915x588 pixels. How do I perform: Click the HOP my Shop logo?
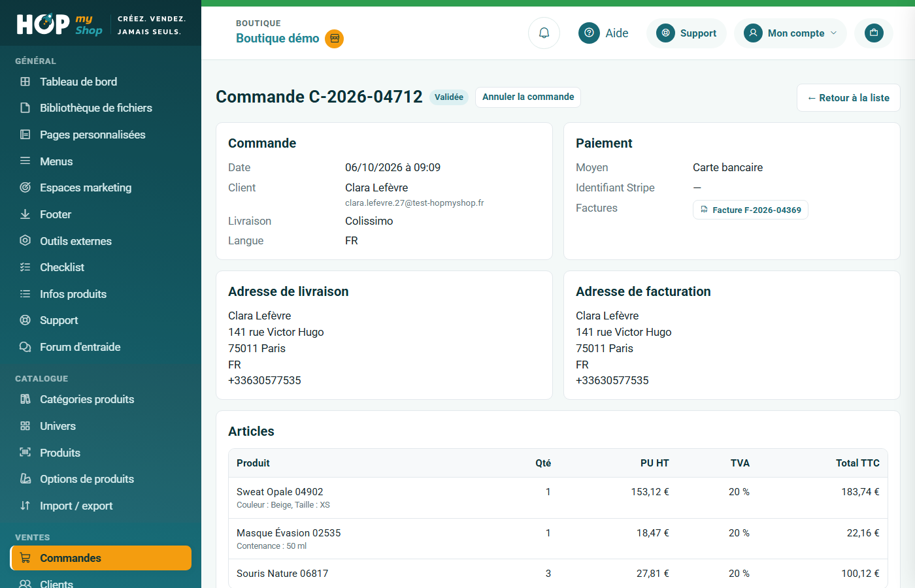pos(59,24)
